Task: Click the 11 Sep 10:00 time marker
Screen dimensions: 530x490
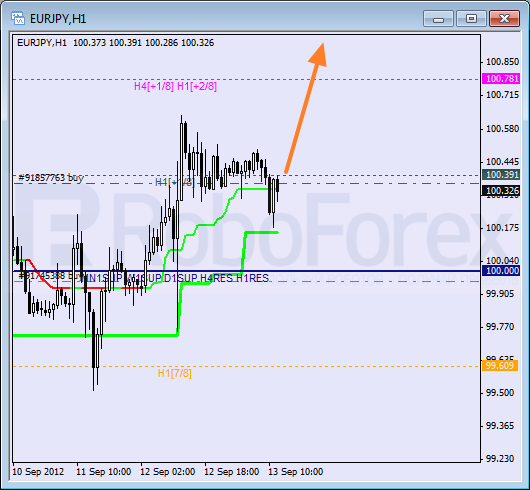Action: (x=103, y=472)
